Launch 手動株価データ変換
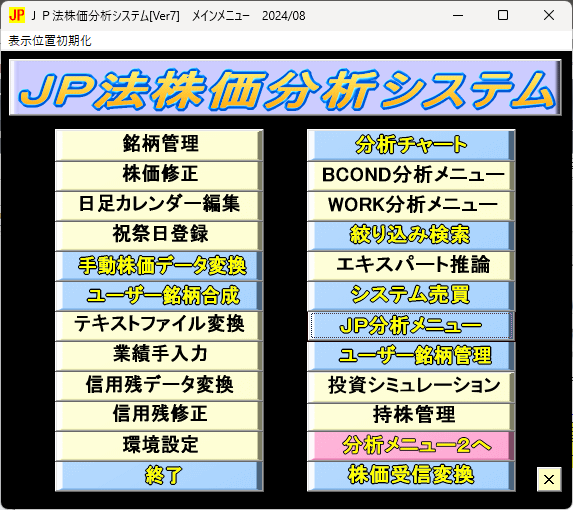573x510 pixels. [x=159, y=265]
